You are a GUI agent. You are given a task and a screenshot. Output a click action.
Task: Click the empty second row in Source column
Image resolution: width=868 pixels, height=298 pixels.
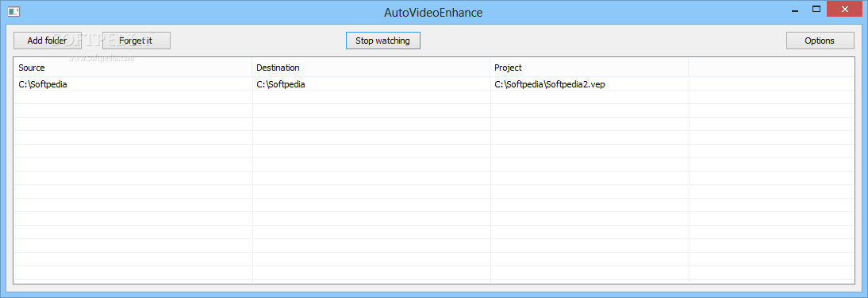pyautogui.click(x=133, y=97)
